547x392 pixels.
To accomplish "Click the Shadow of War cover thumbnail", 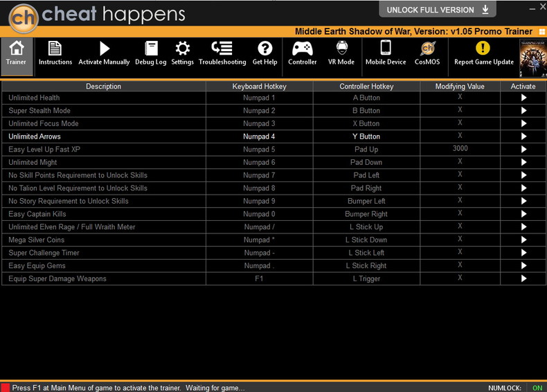I will pyautogui.click(x=532, y=58).
